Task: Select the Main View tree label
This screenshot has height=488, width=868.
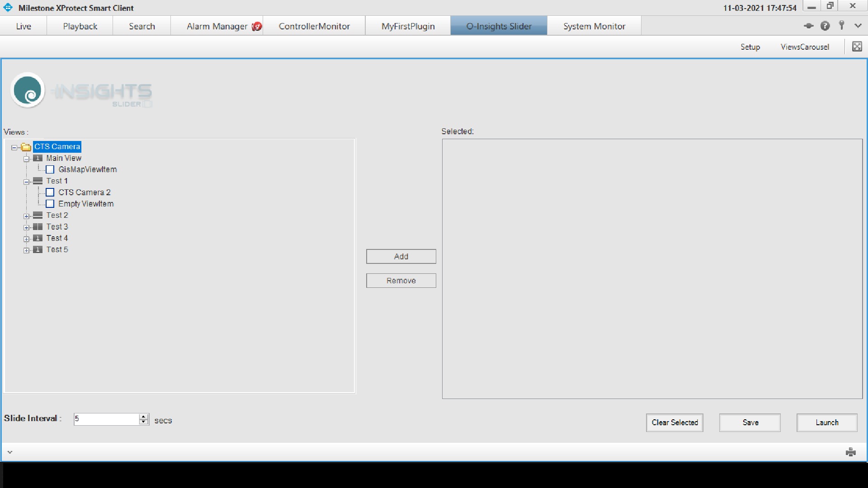Action: coord(64,158)
